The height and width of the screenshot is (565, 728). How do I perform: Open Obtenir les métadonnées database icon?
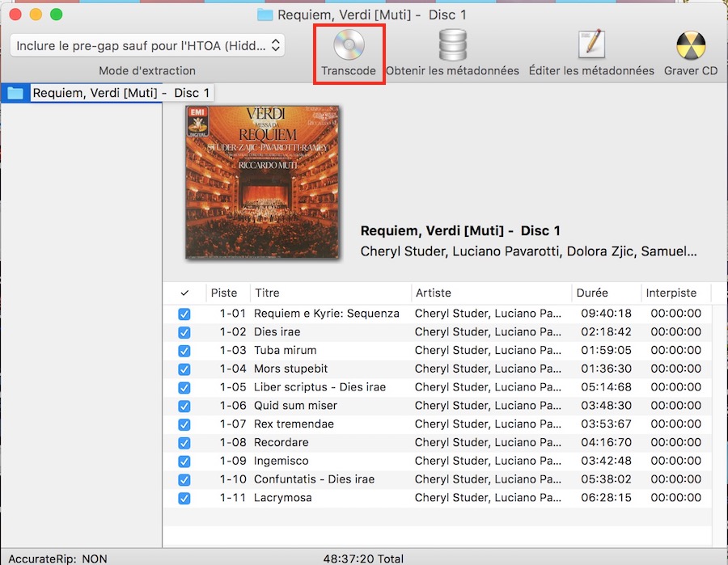click(452, 46)
